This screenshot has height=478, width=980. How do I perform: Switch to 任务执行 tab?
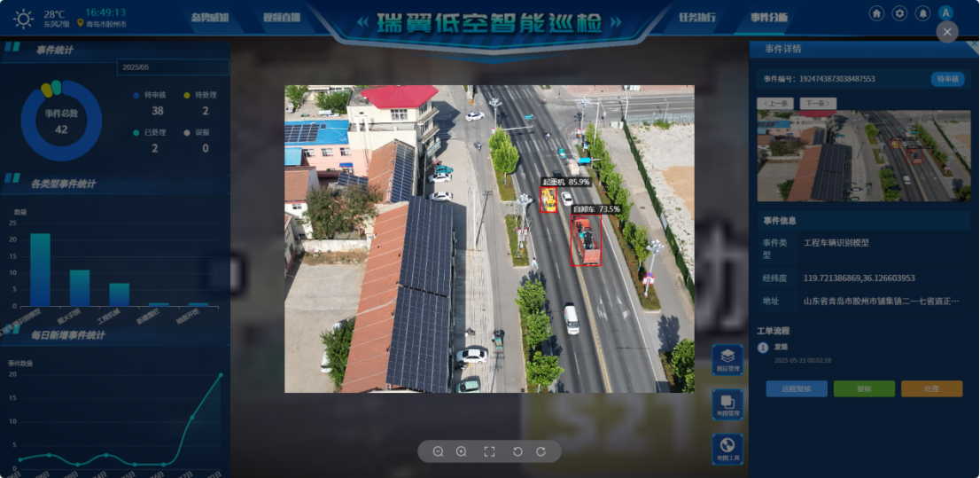pyautogui.click(x=697, y=18)
